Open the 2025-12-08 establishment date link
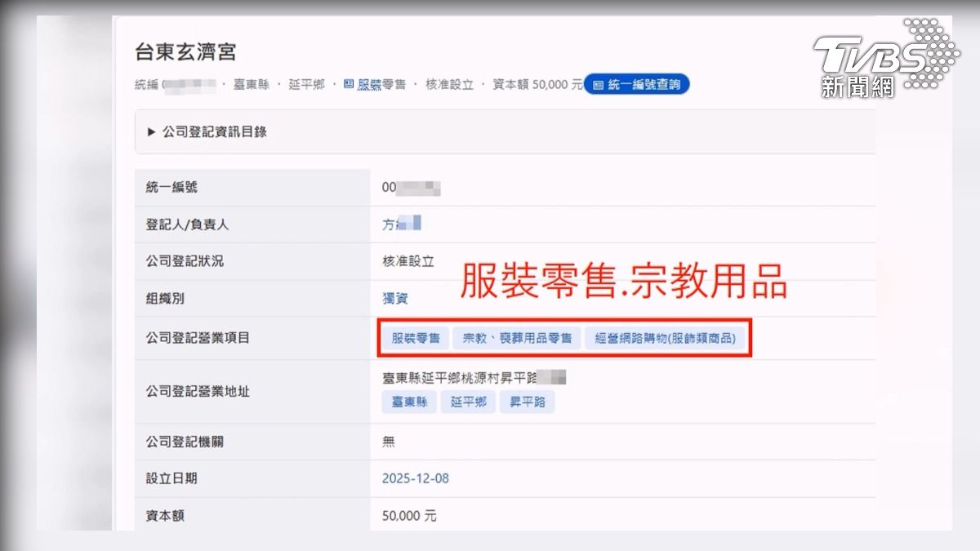Viewport: 980px width, 551px height. (416, 478)
